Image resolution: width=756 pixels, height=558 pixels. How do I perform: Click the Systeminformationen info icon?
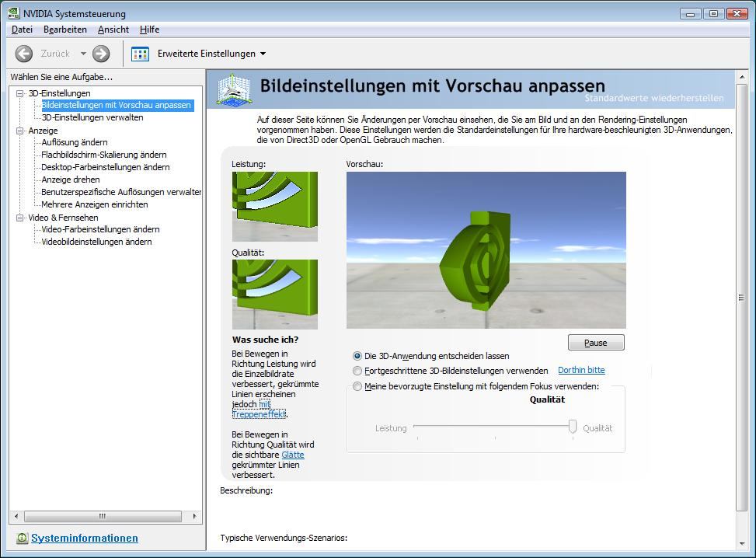click(x=23, y=539)
